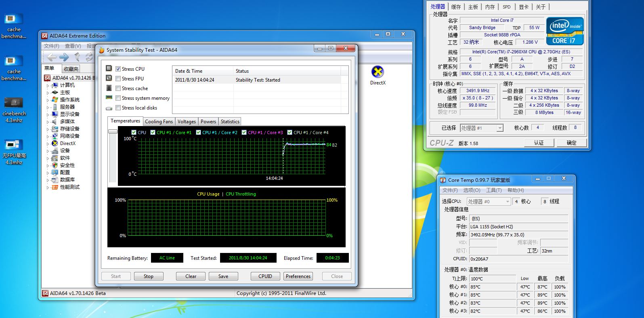Click the AIDA64 up arrow toolbar icon
Image resolution: width=644 pixels, height=318 pixels.
coord(77,57)
